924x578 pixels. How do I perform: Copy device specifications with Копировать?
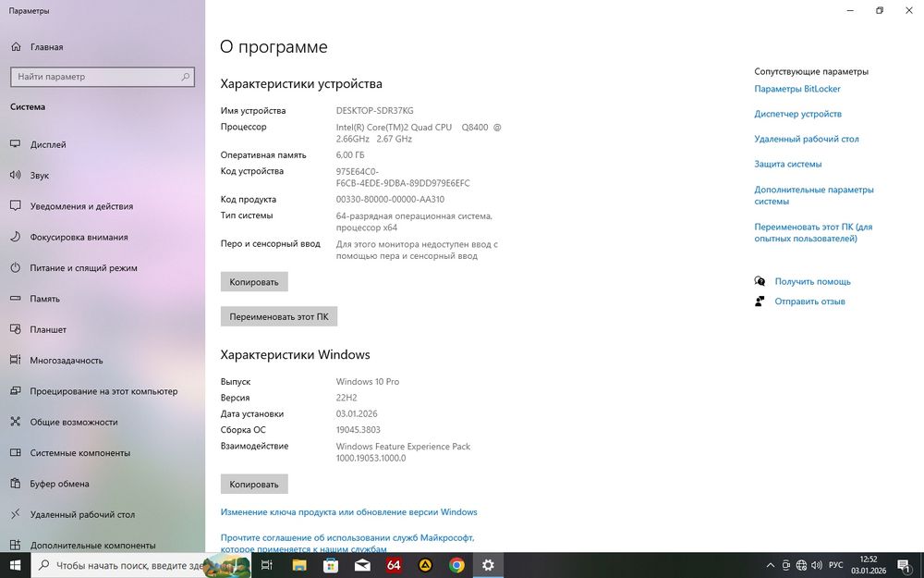pyautogui.click(x=254, y=282)
